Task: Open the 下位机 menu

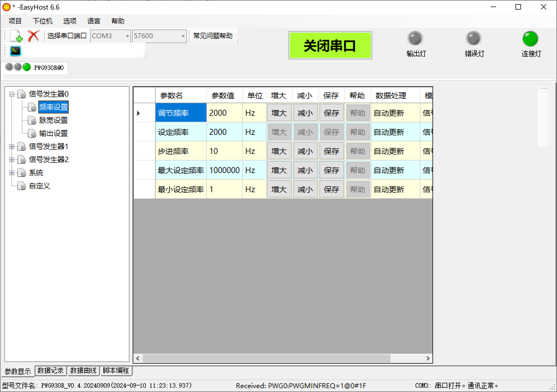Action: point(42,21)
